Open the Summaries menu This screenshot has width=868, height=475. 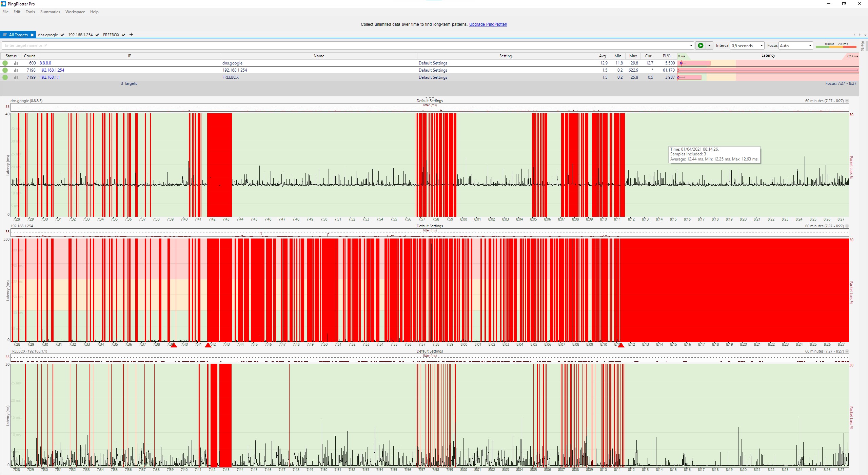(50, 12)
